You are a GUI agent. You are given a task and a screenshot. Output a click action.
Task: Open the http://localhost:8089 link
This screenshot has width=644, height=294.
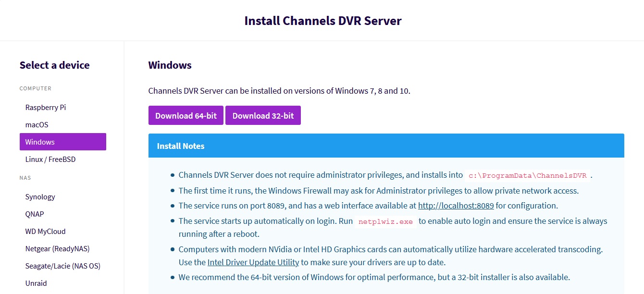click(456, 206)
